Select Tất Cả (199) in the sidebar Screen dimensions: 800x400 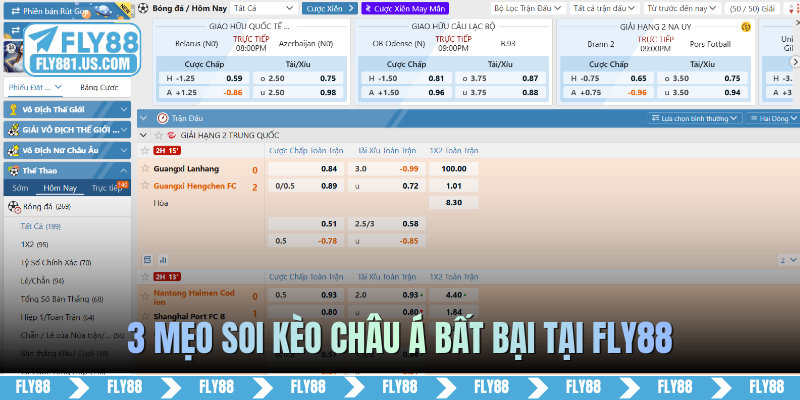coord(40,226)
